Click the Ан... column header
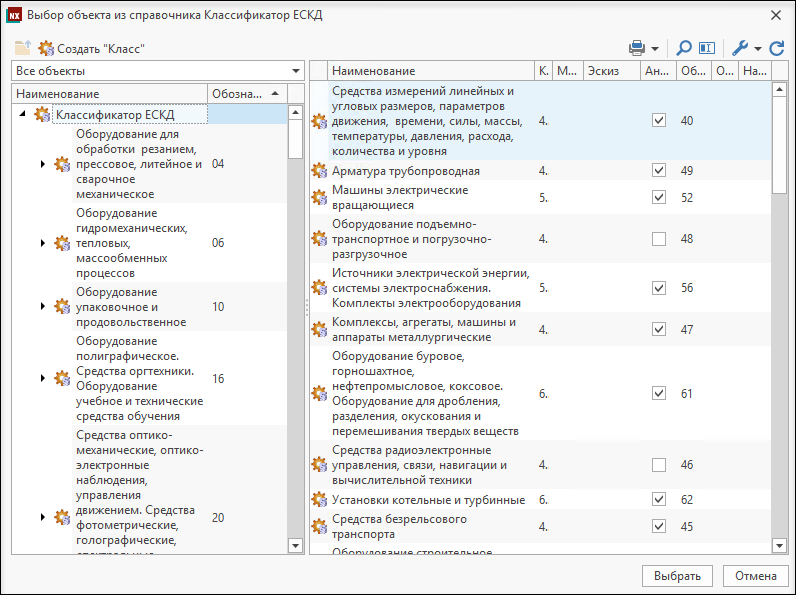 [658, 71]
